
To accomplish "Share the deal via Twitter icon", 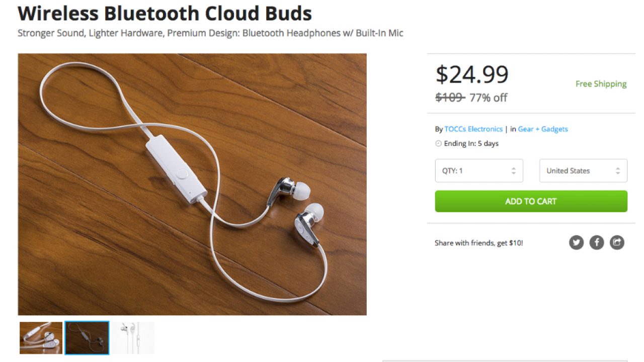I will click(576, 243).
